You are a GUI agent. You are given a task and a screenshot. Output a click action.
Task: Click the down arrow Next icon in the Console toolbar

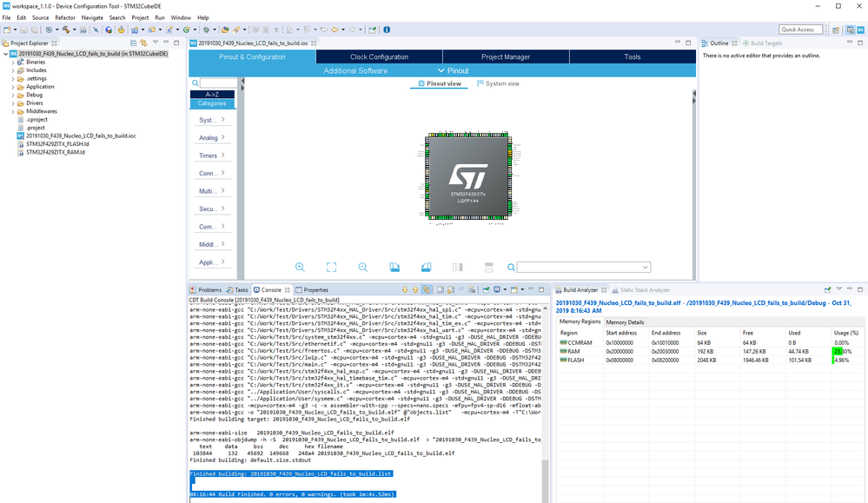tap(405, 289)
